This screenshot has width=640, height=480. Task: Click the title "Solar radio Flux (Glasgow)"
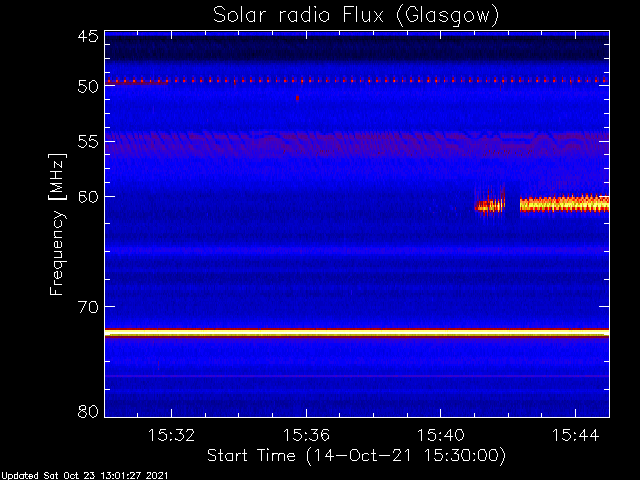(356, 16)
